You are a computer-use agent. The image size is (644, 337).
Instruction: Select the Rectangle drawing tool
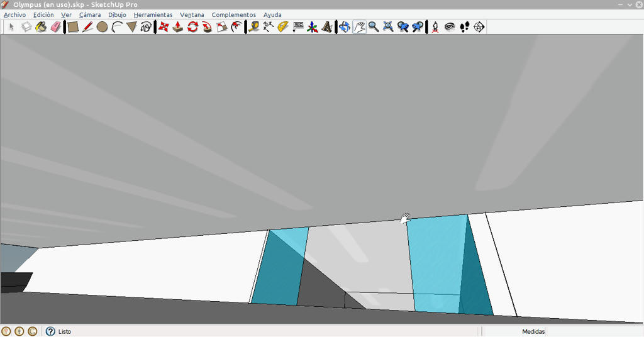coord(73,27)
